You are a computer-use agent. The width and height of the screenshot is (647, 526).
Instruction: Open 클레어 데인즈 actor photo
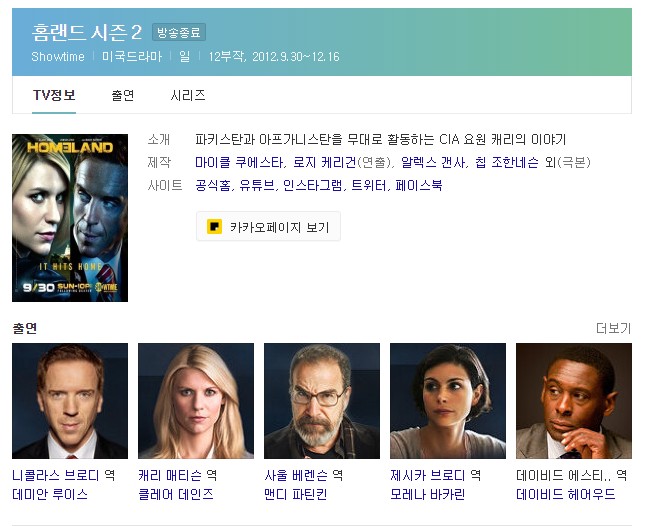pyautogui.click(x=196, y=401)
